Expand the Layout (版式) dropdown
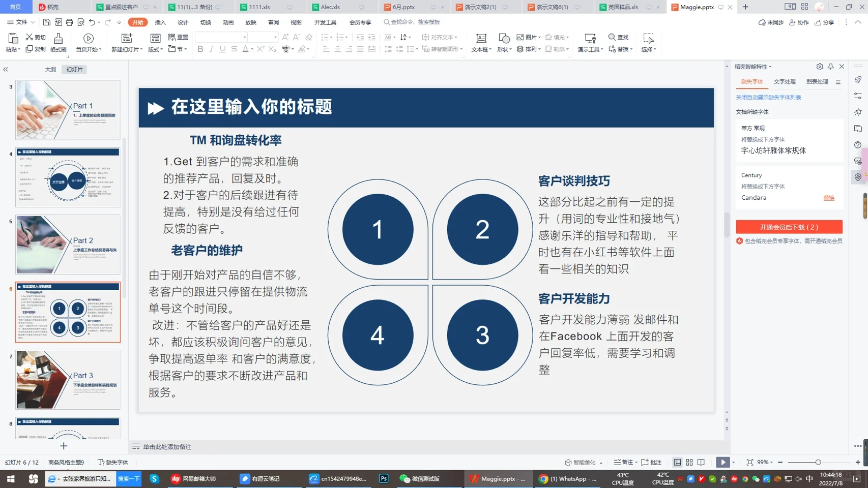The height and width of the screenshot is (488, 868). point(156,49)
